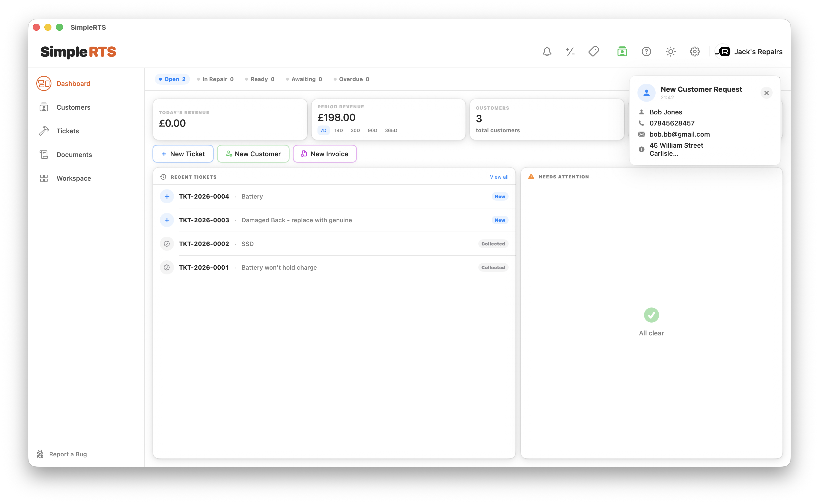
Task: Open notifications via the bell icon
Action: coord(547,52)
